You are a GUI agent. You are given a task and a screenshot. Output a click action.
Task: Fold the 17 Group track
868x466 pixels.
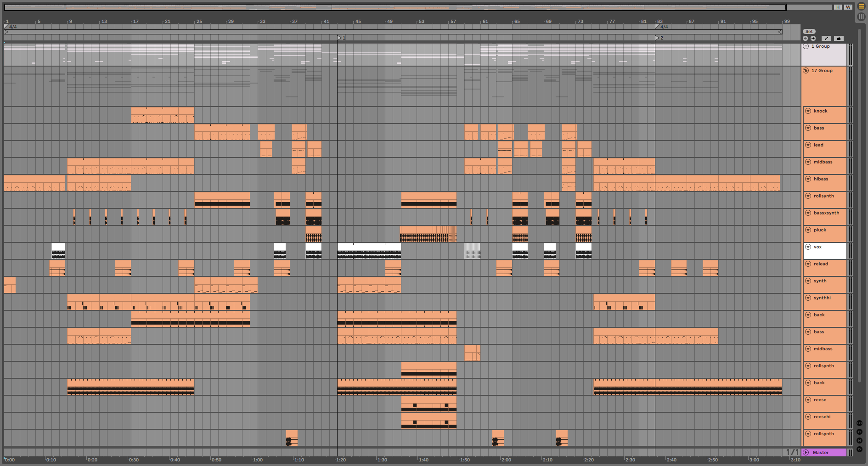click(806, 71)
